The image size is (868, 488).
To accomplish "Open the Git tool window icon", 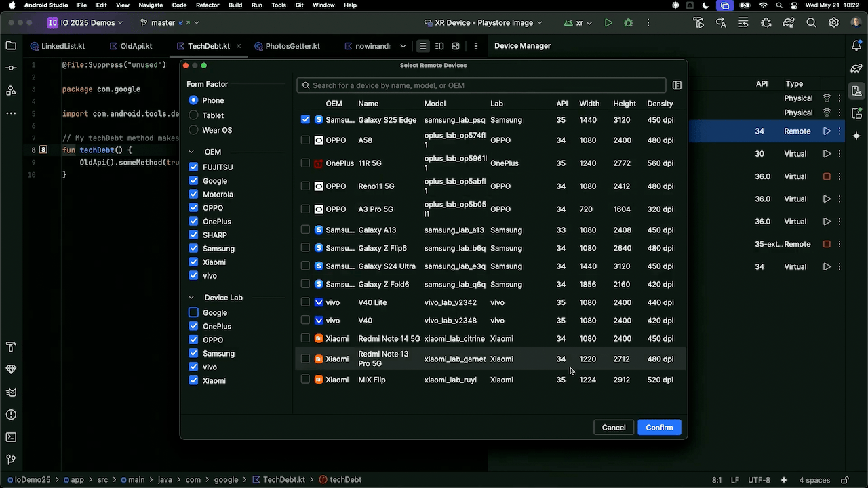I will [x=11, y=460].
